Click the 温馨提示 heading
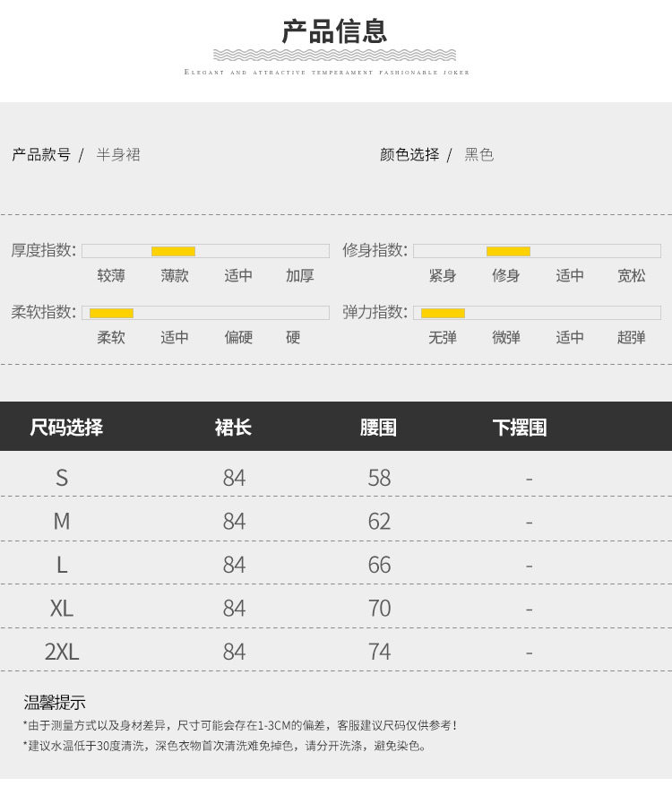Image resolution: width=672 pixels, height=787 pixels. 55,703
